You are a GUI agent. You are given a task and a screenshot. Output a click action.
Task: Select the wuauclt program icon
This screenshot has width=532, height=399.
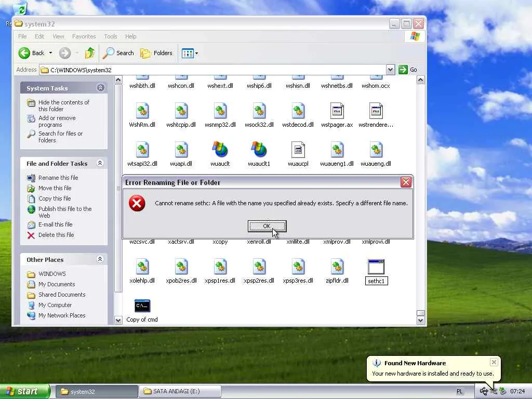click(220, 150)
